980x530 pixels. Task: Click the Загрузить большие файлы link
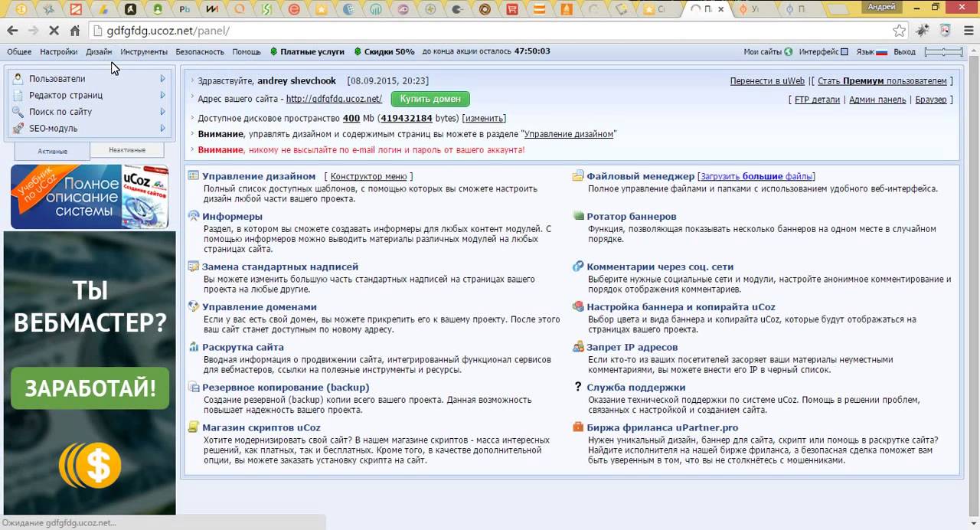pos(756,176)
